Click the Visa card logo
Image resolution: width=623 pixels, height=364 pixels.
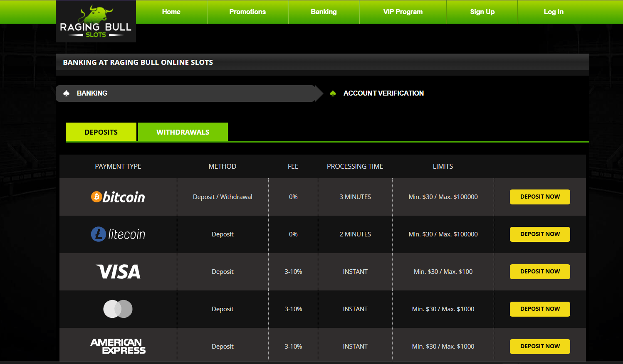118,272
